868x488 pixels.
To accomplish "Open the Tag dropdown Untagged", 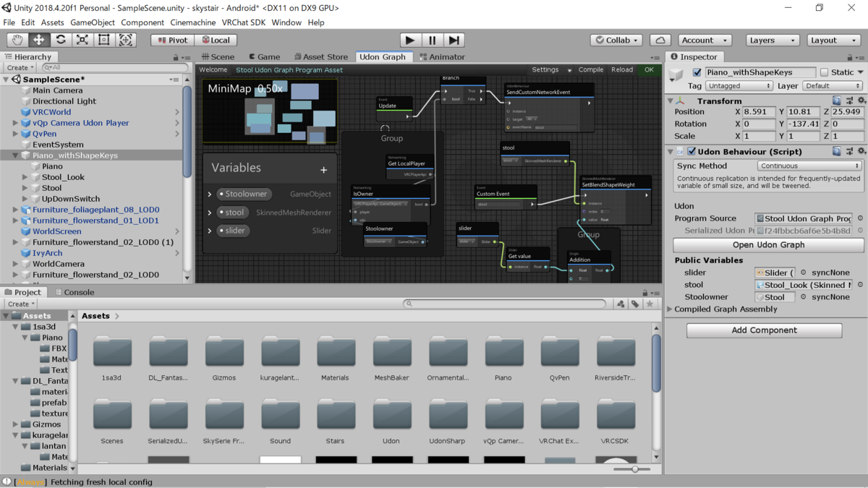I will (739, 85).
